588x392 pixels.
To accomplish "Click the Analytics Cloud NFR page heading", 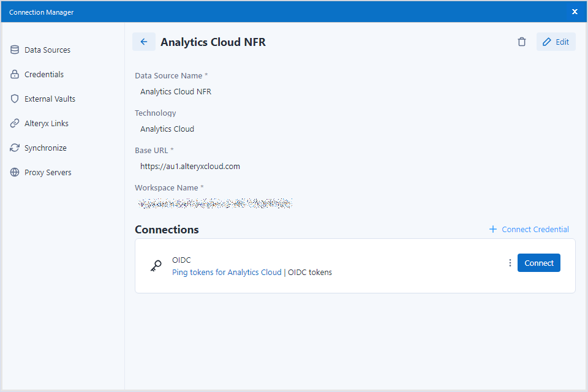I will tap(213, 42).
